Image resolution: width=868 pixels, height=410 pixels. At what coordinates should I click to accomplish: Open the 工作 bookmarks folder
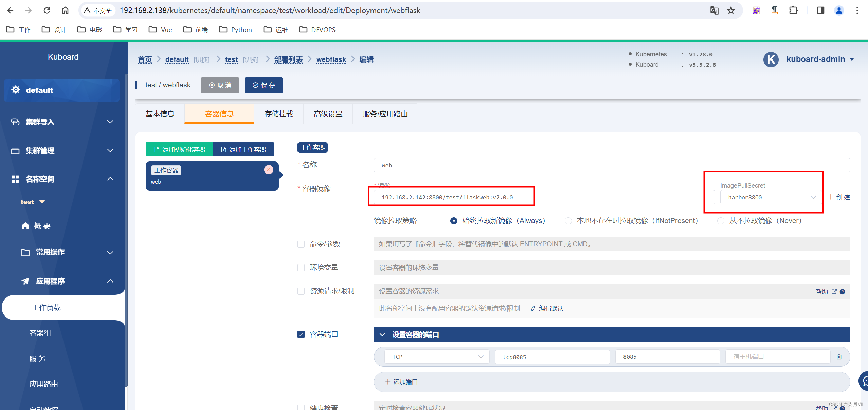[19, 30]
